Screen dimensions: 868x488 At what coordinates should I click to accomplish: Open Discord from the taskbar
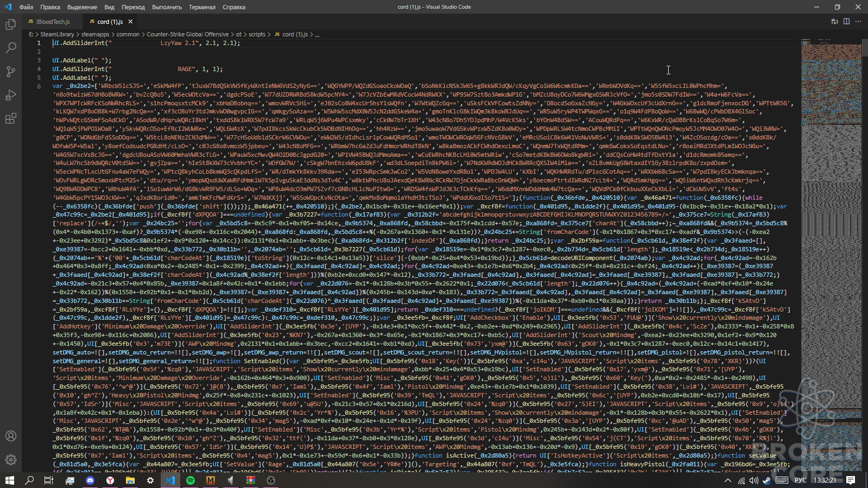tap(90, 480)
